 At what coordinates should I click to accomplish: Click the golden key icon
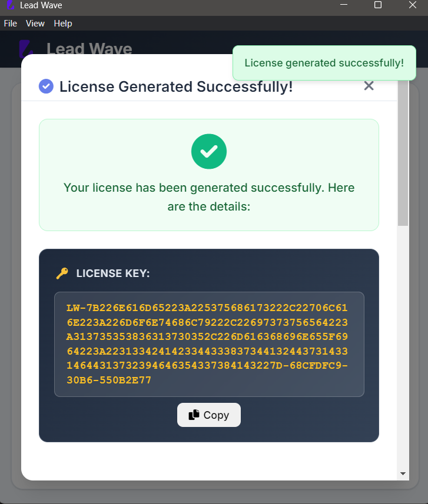62,273
